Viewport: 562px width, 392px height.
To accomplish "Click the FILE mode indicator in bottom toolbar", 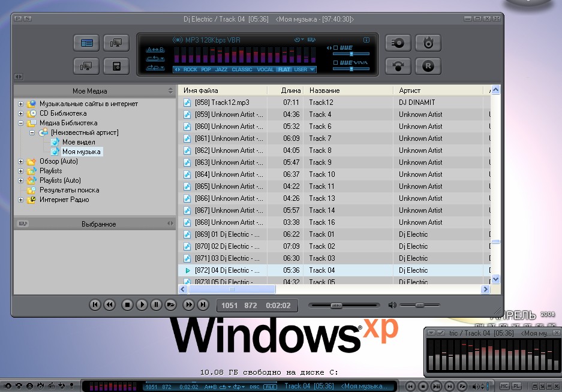I will 271,387.
